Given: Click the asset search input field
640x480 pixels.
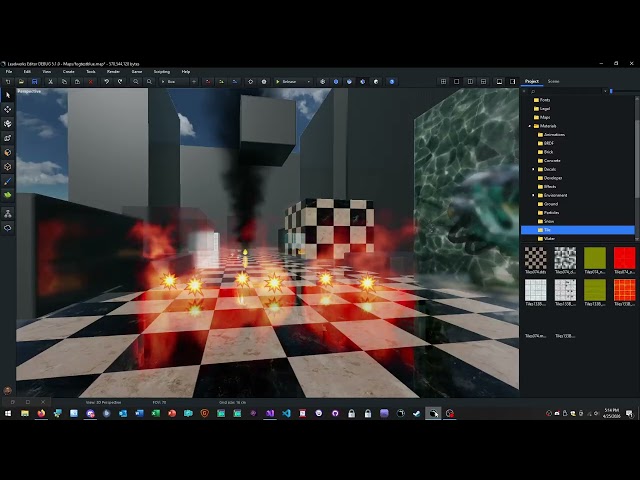Looking at the screenshot, I should [x=565, y=91].
